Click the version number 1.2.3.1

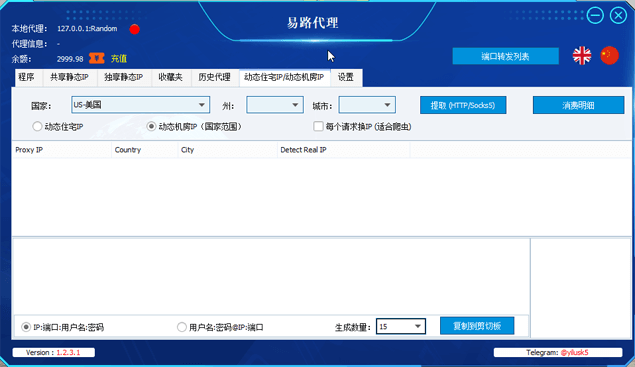tap(68, 352)
